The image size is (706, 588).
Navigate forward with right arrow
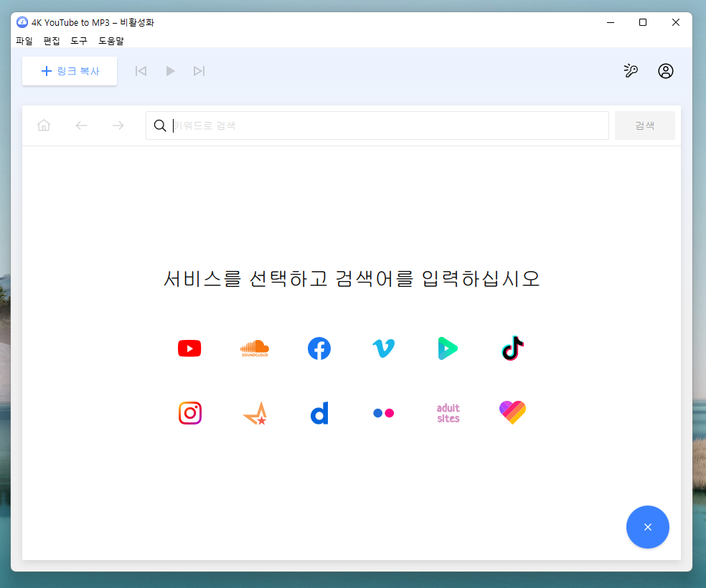pos(118,125)
